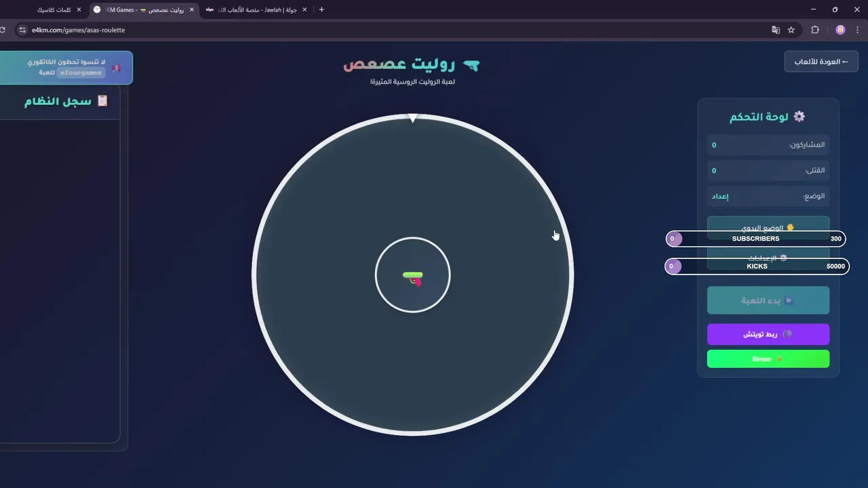Viewport: 868px width, 488px height.
Task: Click the KICKS goal progress bar
Action: 757,266
